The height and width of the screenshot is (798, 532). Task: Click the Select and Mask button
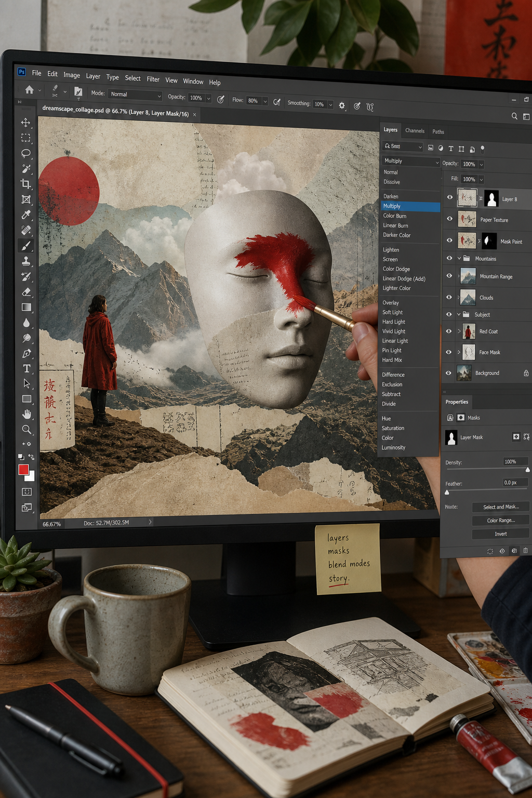point(501,507)
